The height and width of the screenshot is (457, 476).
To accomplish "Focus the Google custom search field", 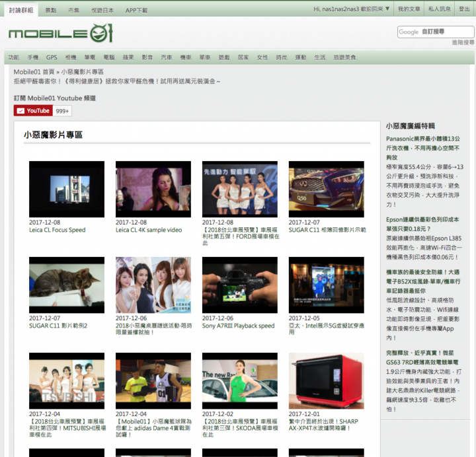I will pos(436,32).
